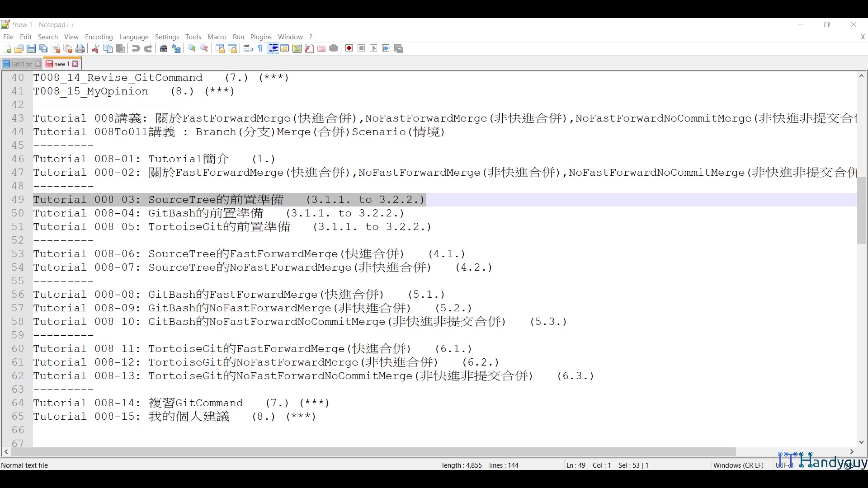868x488 pixels.
Task: Toggle Word Wrap on the toolbar
Action: point(248,48)
